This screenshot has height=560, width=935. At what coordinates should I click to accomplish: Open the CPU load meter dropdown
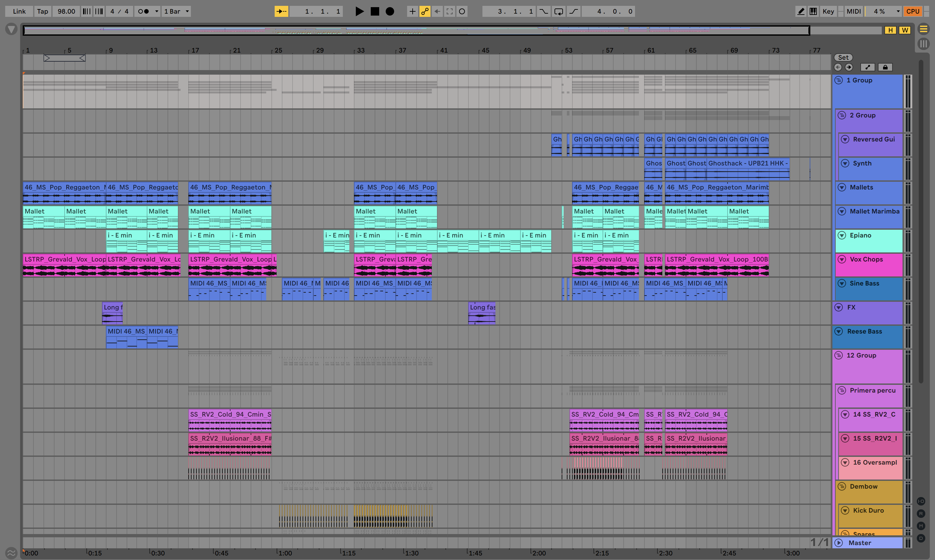pos(898,11)
